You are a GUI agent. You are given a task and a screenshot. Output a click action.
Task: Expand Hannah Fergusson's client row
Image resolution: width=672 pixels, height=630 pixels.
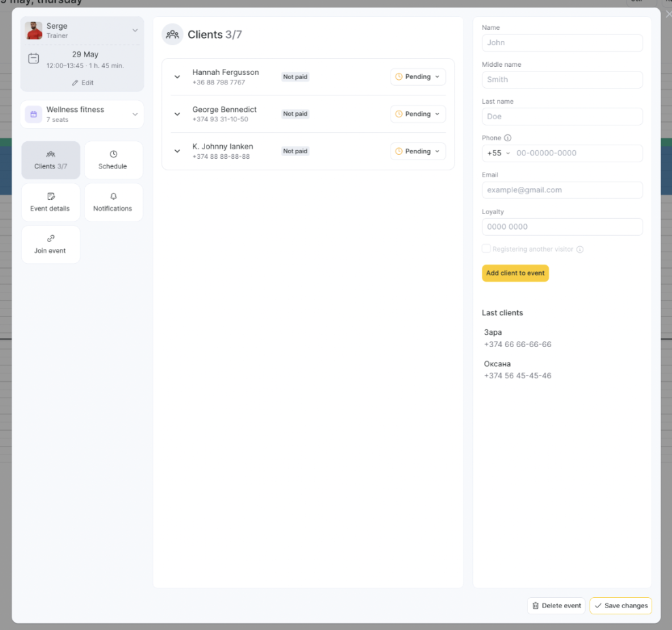click(x=177, y=77)
